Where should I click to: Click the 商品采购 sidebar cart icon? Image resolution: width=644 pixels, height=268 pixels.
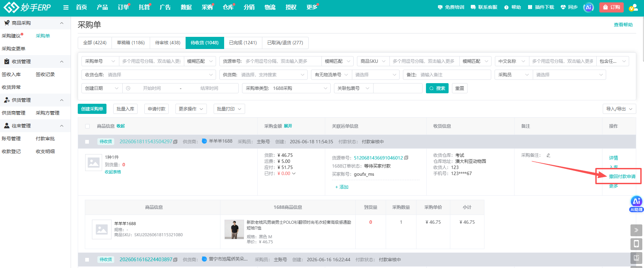[x=7, y=23]
